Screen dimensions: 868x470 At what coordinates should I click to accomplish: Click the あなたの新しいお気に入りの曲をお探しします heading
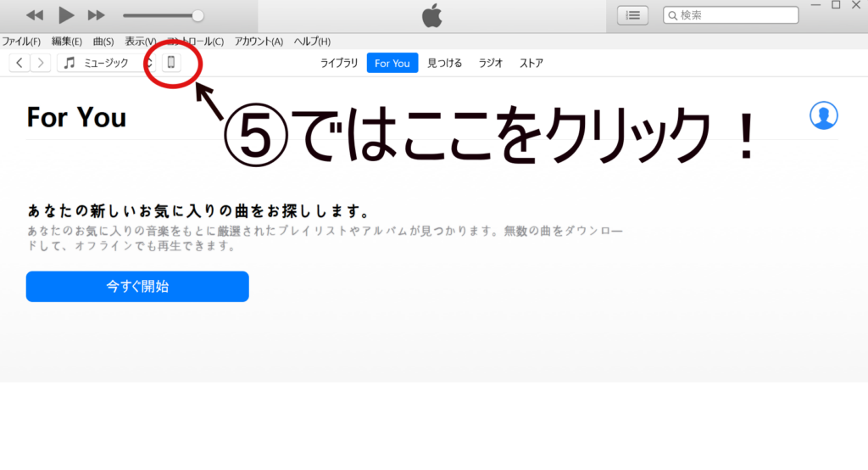(x=198, y=211)
